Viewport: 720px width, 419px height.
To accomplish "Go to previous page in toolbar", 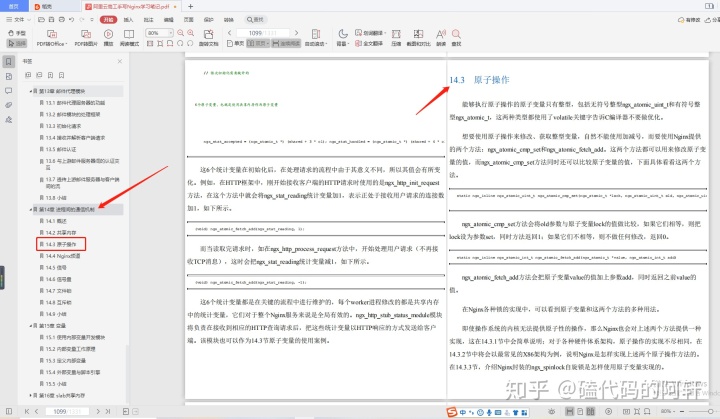I will pos(230,33).
